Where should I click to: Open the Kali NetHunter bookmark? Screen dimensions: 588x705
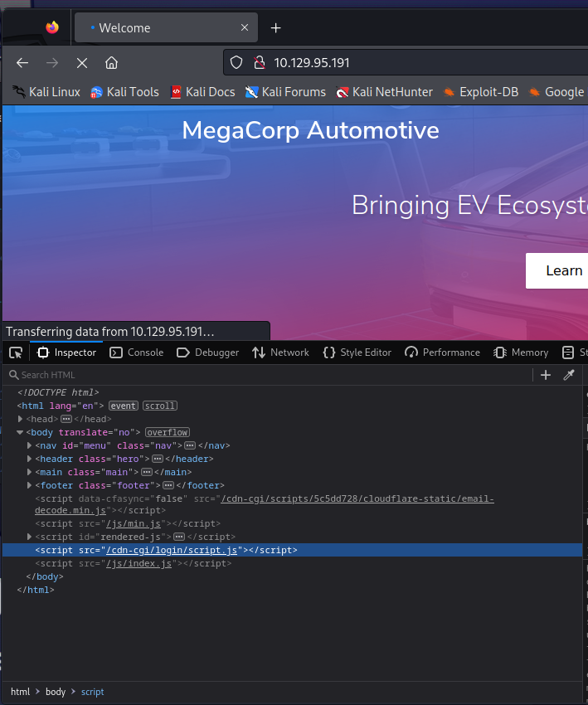point(384,92)
